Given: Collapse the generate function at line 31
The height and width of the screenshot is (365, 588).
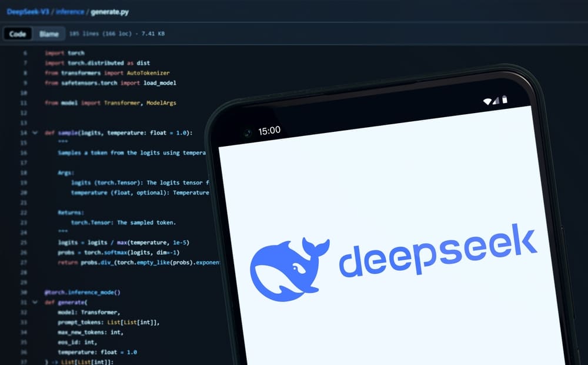Looking at the screenshot, I should point(35,302).
